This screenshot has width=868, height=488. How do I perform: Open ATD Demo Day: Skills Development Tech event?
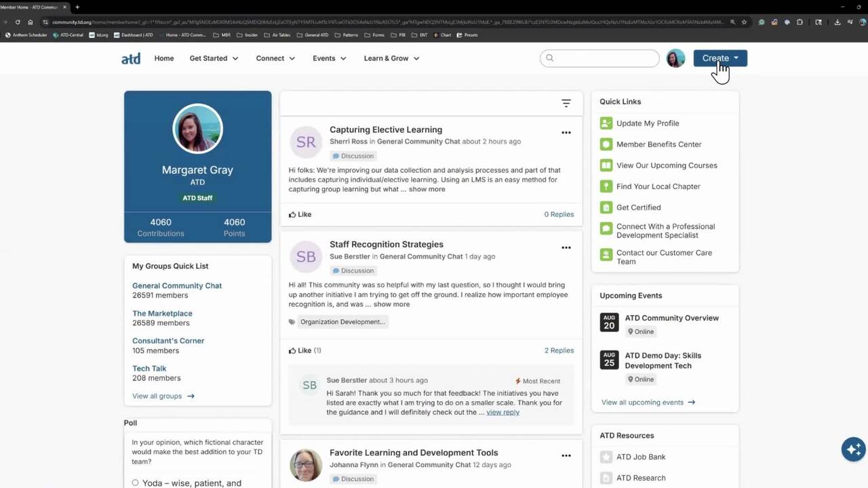(663, 361)
